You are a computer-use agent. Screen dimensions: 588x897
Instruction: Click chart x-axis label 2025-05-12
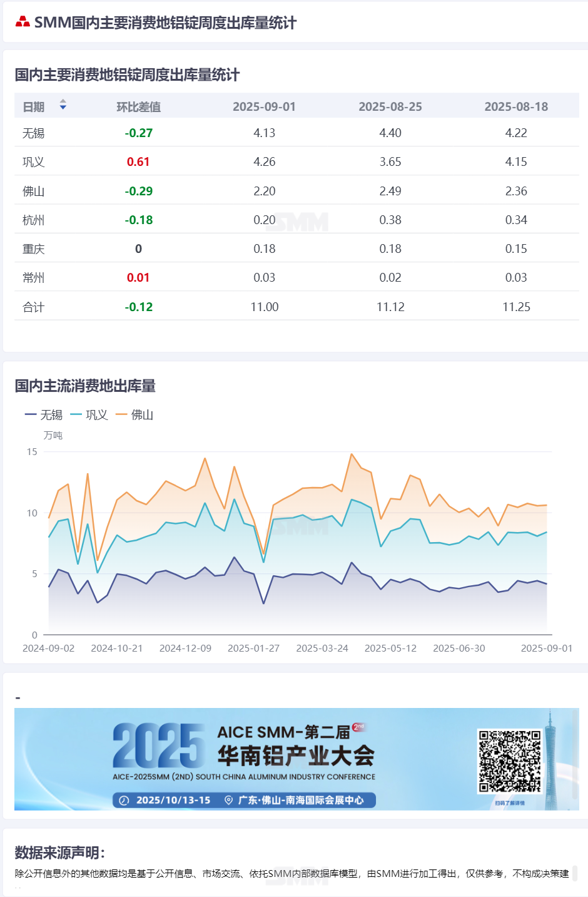point(390,648)
